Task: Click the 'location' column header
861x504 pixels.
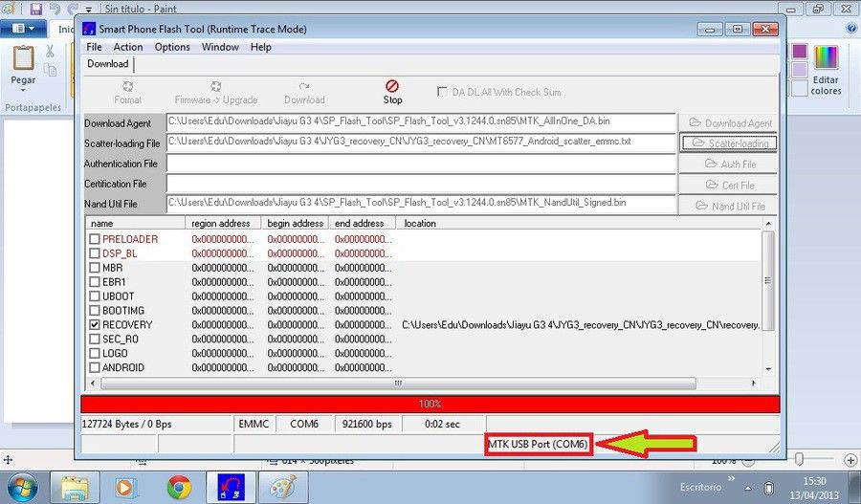Action: pyautogui.click(x=580, y=223)
